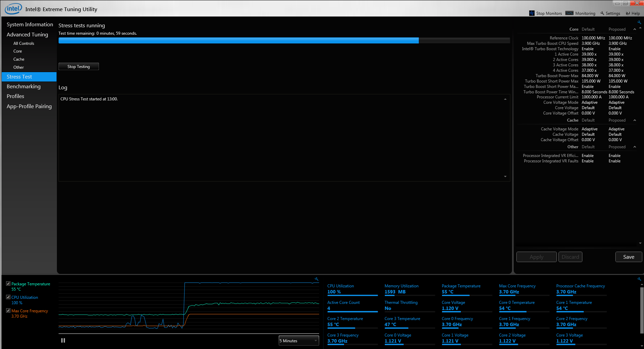Click the Discard button
Screen dimensions: 644x349
570,257
